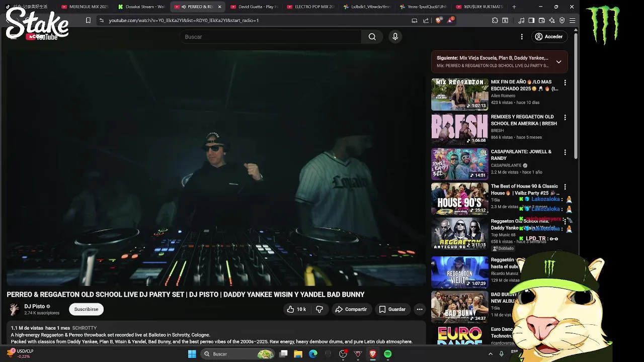Viewport: 644px width, 362px height.
Task: Expand the Siguiente playlist panel chevron
Action: click(558, 62)
